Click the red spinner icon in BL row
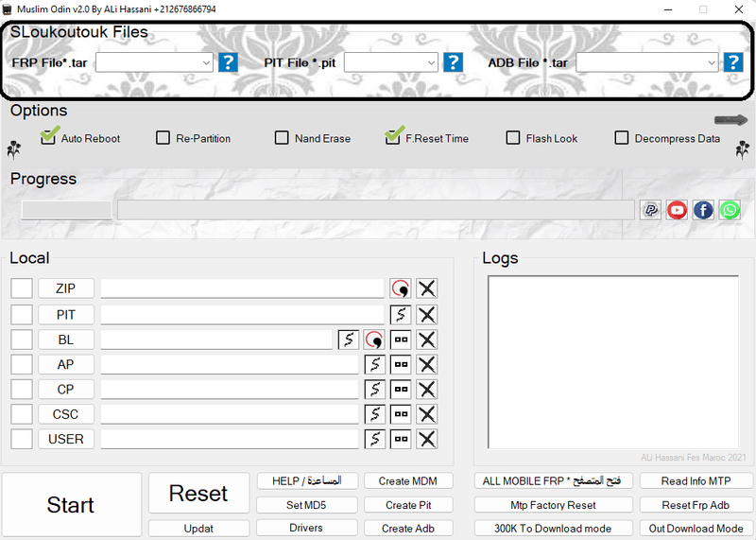The width and height of the screenshot is (756, 540). [x=374, y=340]
